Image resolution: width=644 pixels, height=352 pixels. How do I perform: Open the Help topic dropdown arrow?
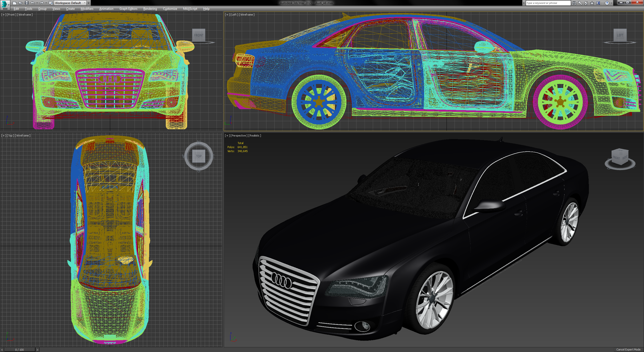point(611,3)
